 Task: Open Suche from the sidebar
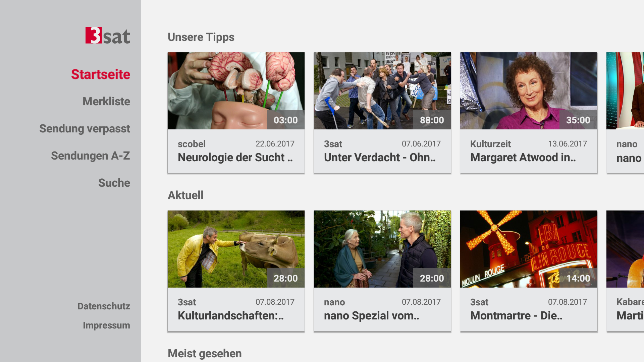click(x=114, y=183)
